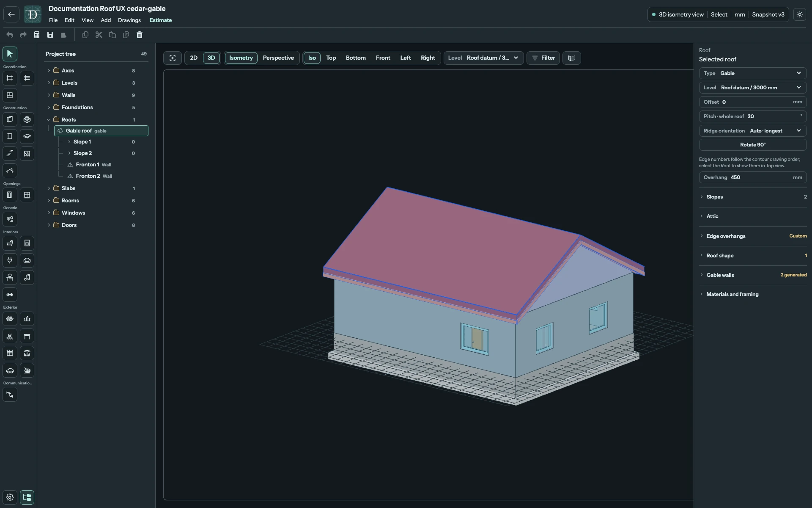This screenshot has width=812, height=508.
Task: Pick the wall tool in Construction
Action: pyautogui.click(x=10, y=119)
